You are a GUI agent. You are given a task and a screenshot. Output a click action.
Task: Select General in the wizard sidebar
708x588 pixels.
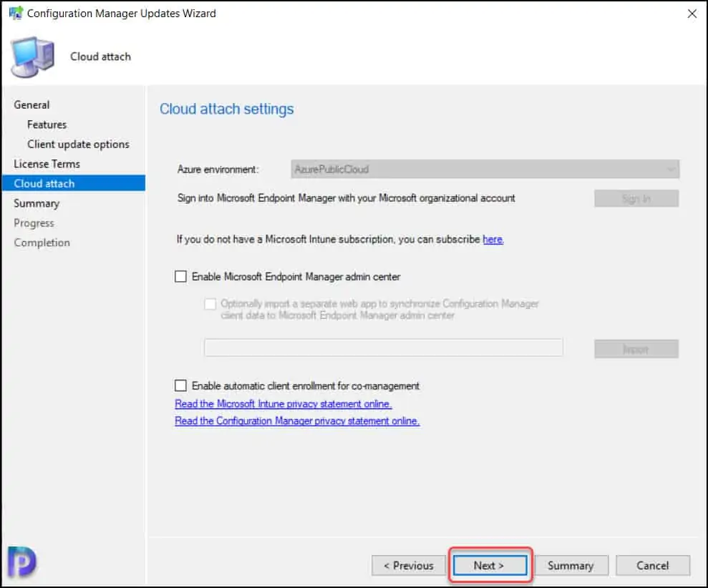coord(31,104)
